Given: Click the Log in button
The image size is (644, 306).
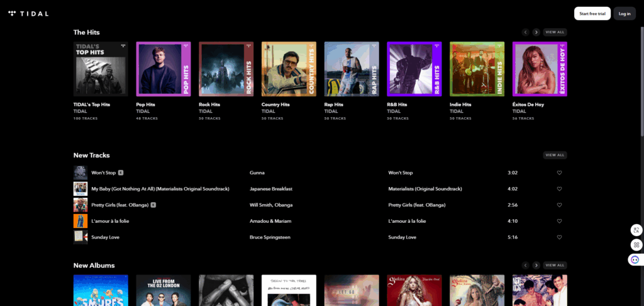Looking at the screenshot, I should coord(625,14).
